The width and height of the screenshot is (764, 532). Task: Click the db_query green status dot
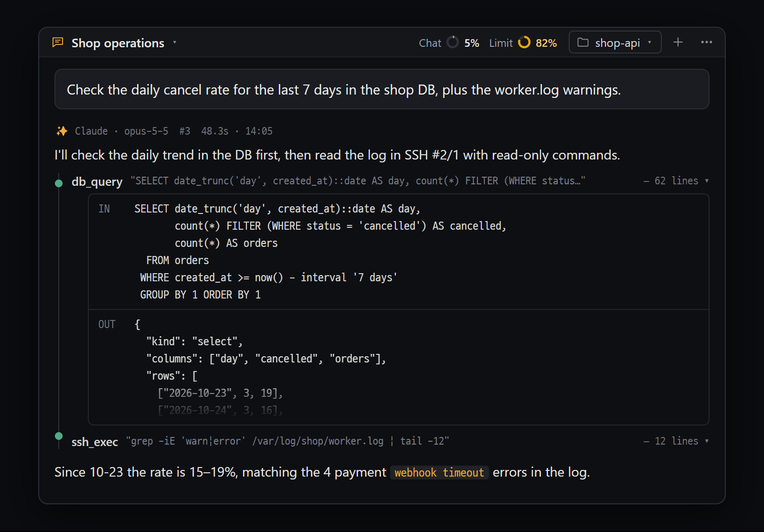coord(59,183)
